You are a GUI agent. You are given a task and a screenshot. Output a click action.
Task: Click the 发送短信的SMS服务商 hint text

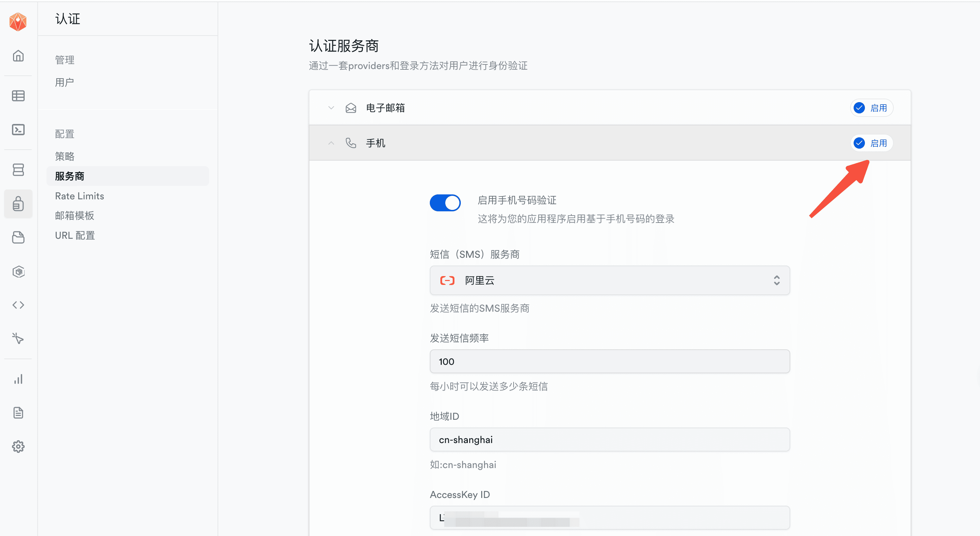tap(480, 308)
